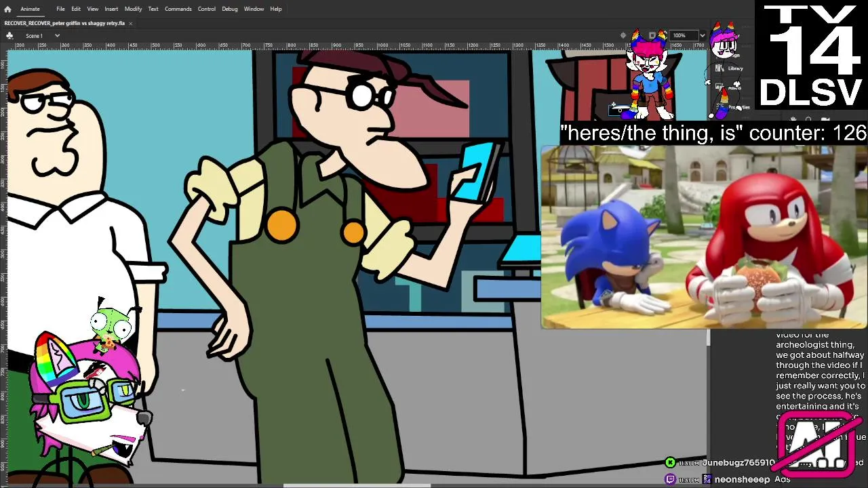Open the zoom level dropdown arrow
This screenshot has width=868, height=488.
click(x=703, y=35)
